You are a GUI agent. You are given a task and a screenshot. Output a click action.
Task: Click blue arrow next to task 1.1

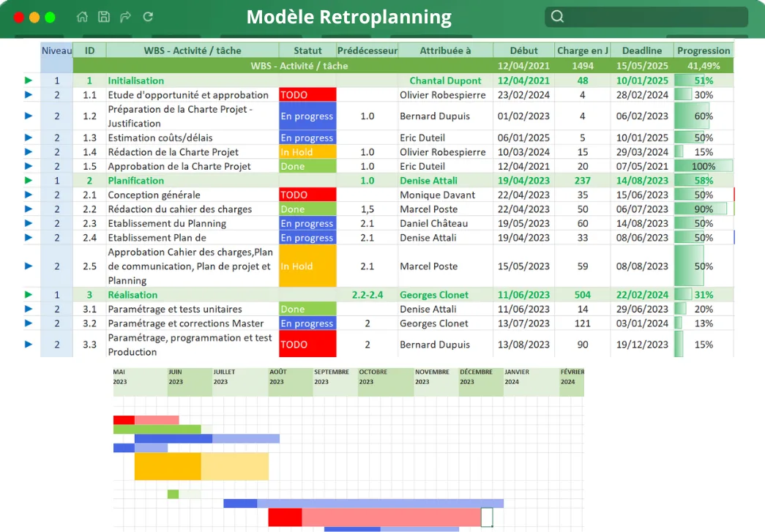pos(29,94)
